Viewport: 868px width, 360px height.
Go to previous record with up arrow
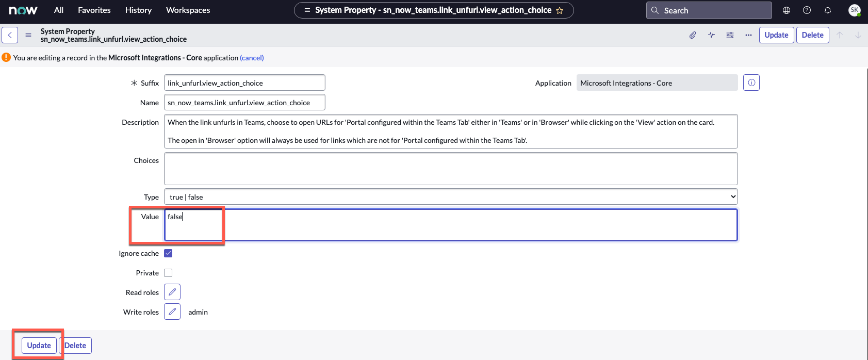pos(840,35)
